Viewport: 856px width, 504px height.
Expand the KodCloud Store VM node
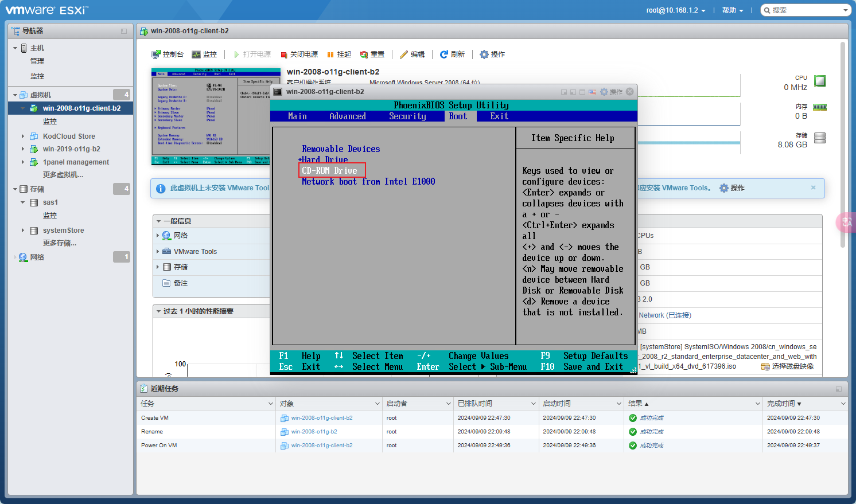point(23,136)
